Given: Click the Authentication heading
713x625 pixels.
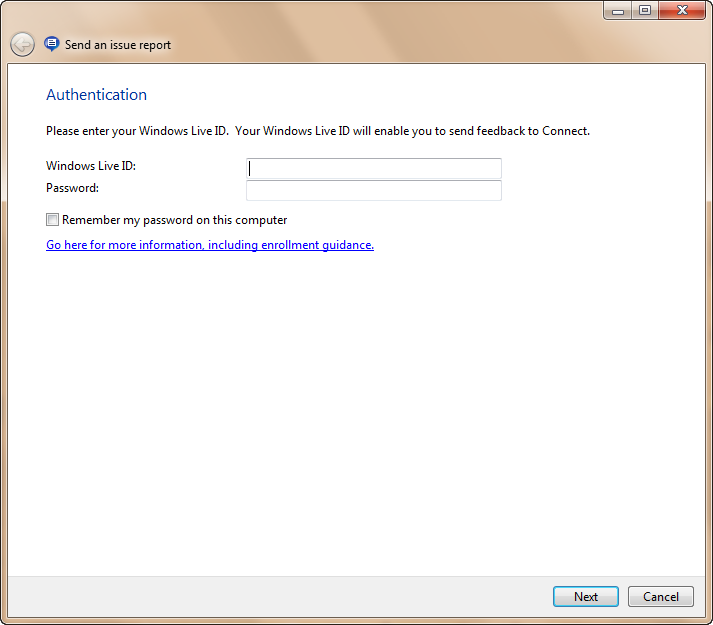Looking at the screenshot, I should click(x=96, y=95).
